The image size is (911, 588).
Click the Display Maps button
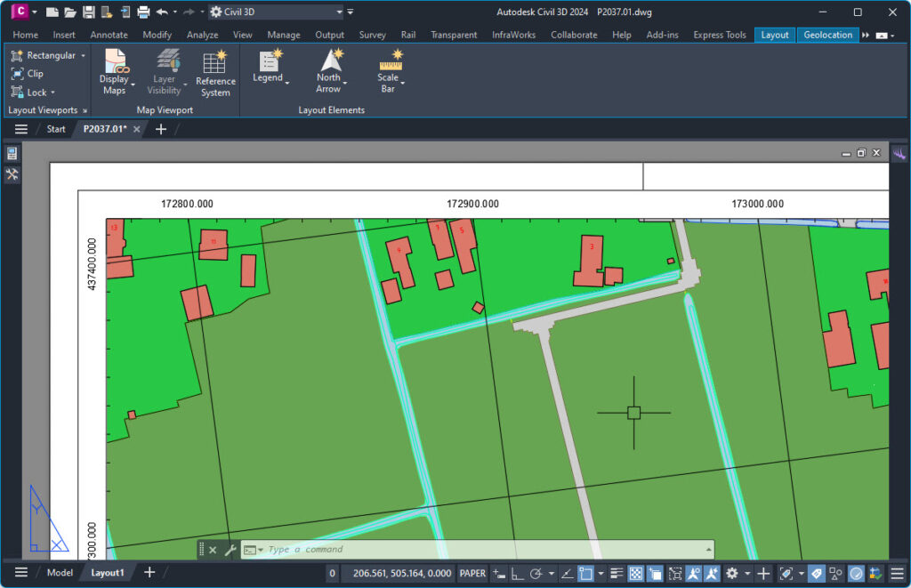(114, 64)
